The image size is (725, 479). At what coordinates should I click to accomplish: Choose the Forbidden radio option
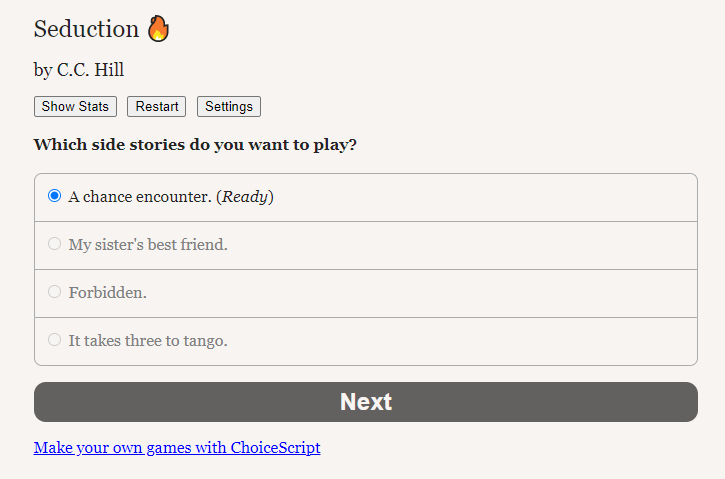[x=55, y=292]
